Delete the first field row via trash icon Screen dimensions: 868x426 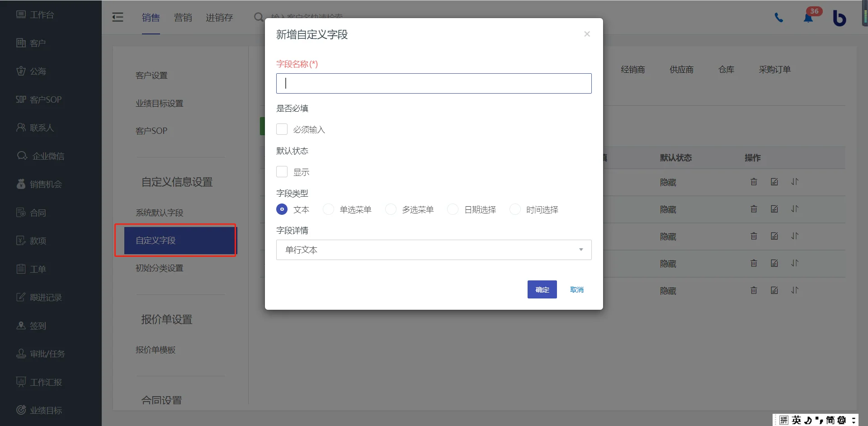click(x=754, y=182)
